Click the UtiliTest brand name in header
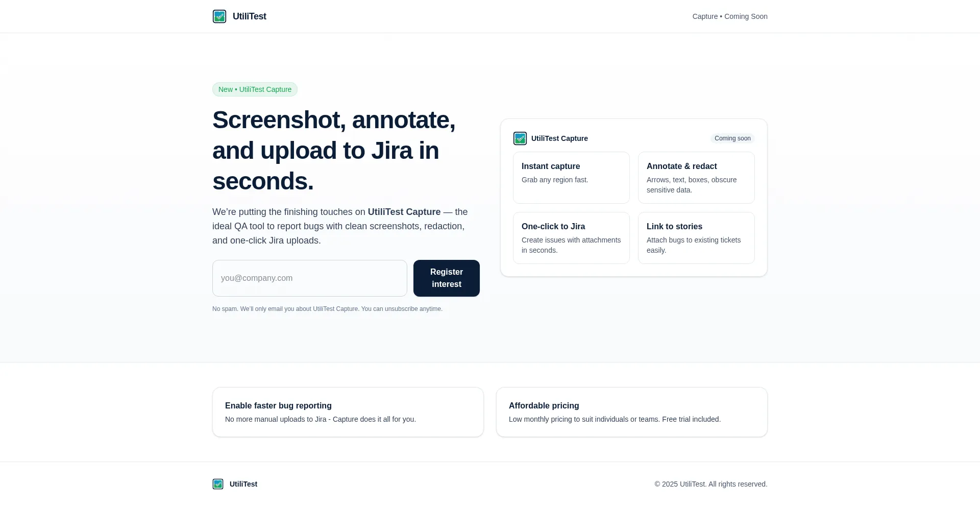The image size is (980, 507). pyautogui.click(x=249, y=16)
